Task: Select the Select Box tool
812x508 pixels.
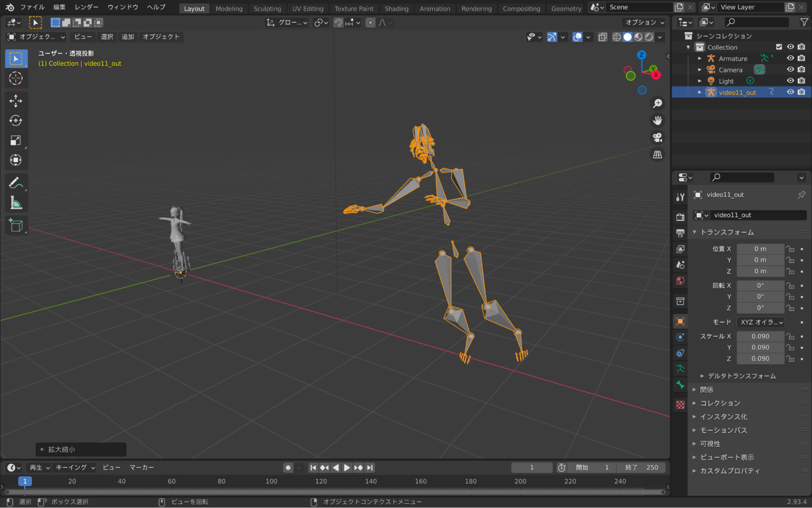Action: 16,59
